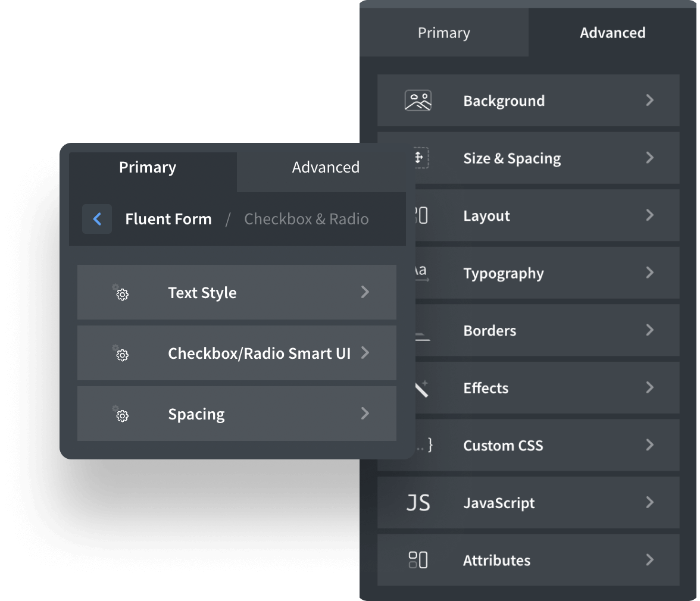Switch to the Advanced tab

coord(612,33)
